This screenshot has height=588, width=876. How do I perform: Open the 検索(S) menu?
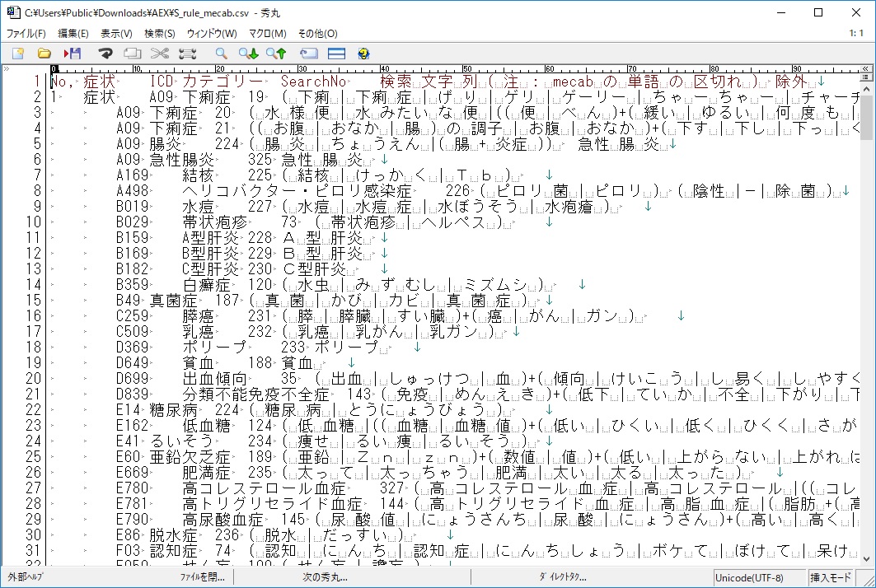point(160,34)
